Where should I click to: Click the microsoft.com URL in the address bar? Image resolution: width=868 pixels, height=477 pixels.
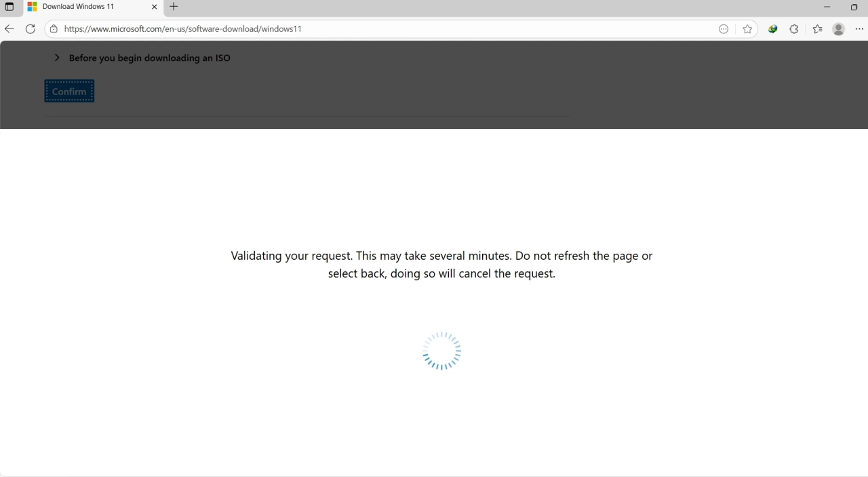[x=183, y=28]
